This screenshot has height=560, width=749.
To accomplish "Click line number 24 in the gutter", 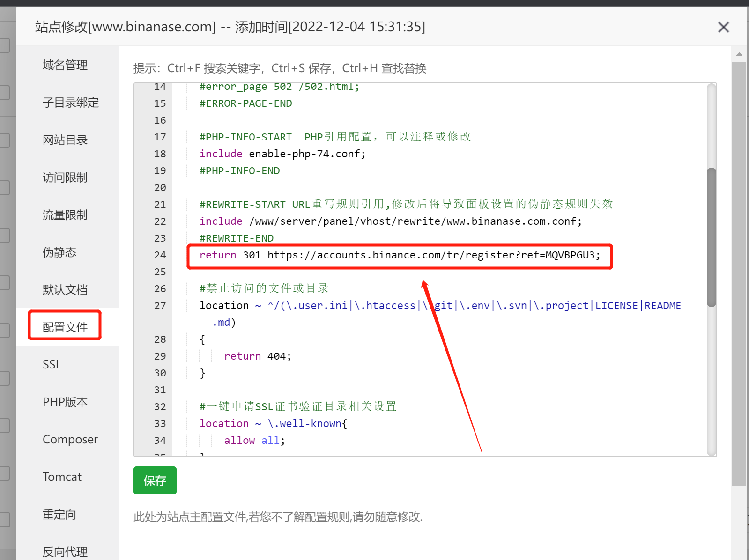I will [160, 255].
